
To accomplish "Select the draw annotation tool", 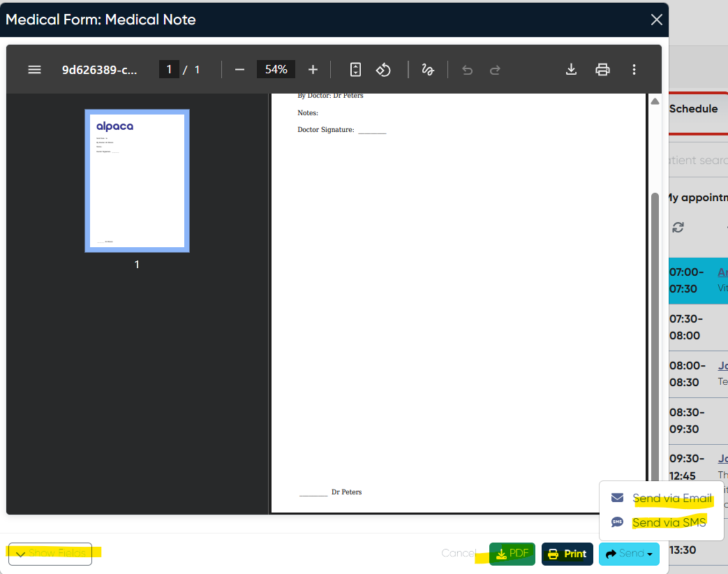I will (428, 70).
